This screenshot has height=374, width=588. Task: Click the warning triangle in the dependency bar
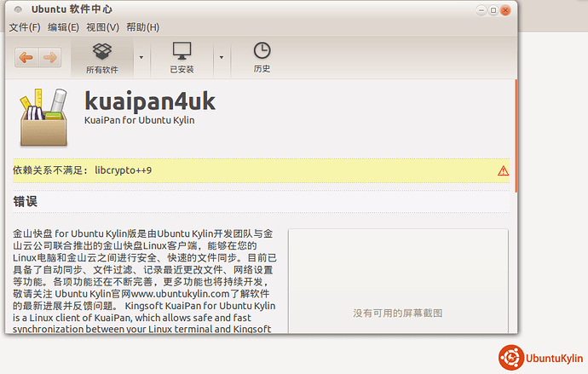[503, 171]
